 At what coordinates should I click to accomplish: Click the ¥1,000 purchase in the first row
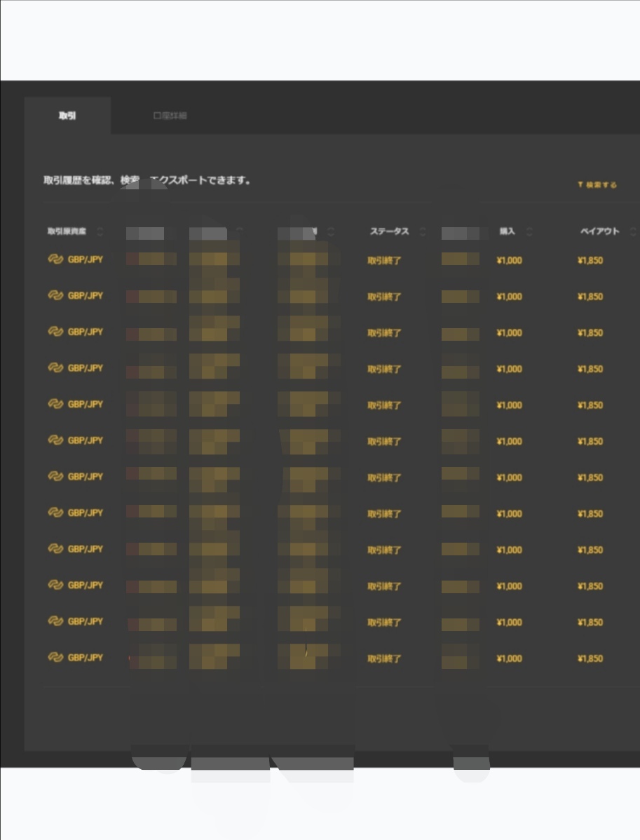[510, 260]
